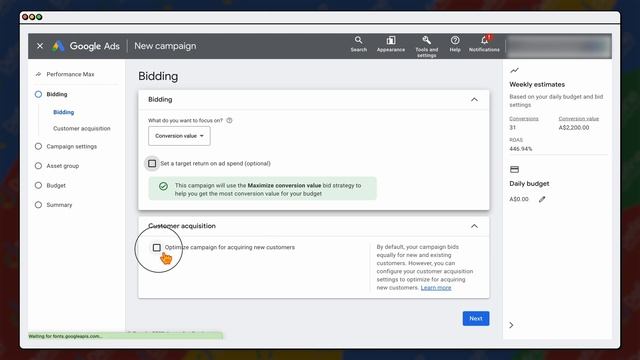Image resolution: width=640 pixels, height=360 pixels.
Task: Open Campaign settings step label
Action: tap(72, 146)
